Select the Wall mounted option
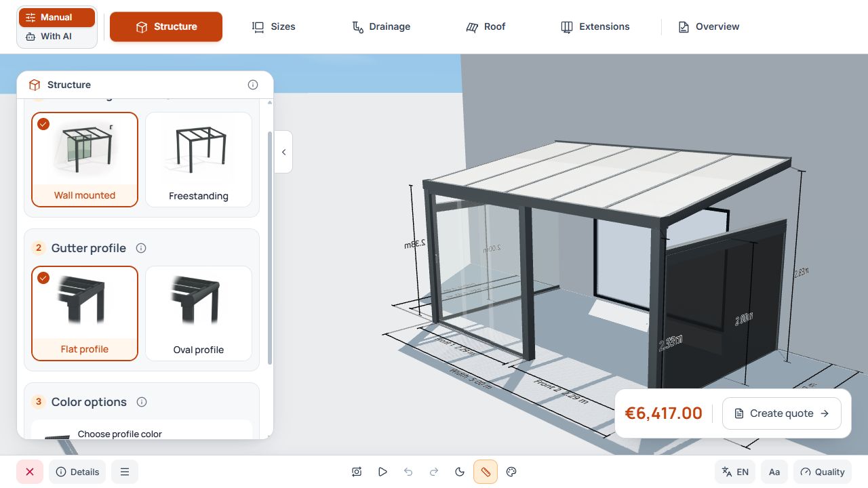868x488 pixels. coord(85,159)
